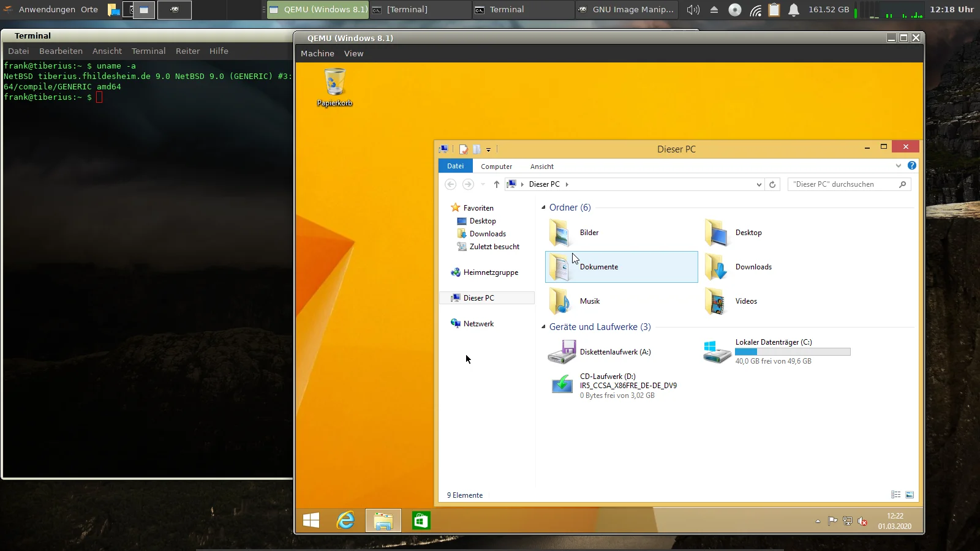This screenshot has width=980, height=551.
Task: Open recent locations dropdown arrow
Action: click(483, 184)
